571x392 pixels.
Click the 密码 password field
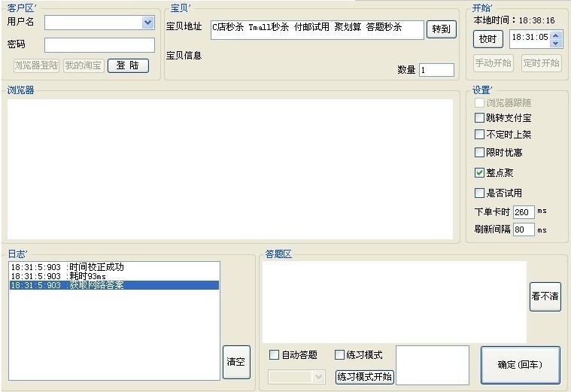pyautogui.click(x=99, y=45)
